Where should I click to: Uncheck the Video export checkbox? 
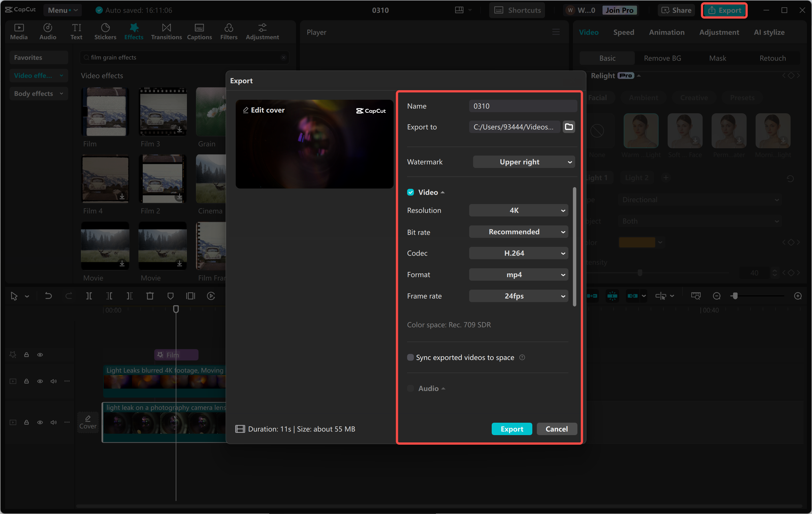(x=411, y=192)
